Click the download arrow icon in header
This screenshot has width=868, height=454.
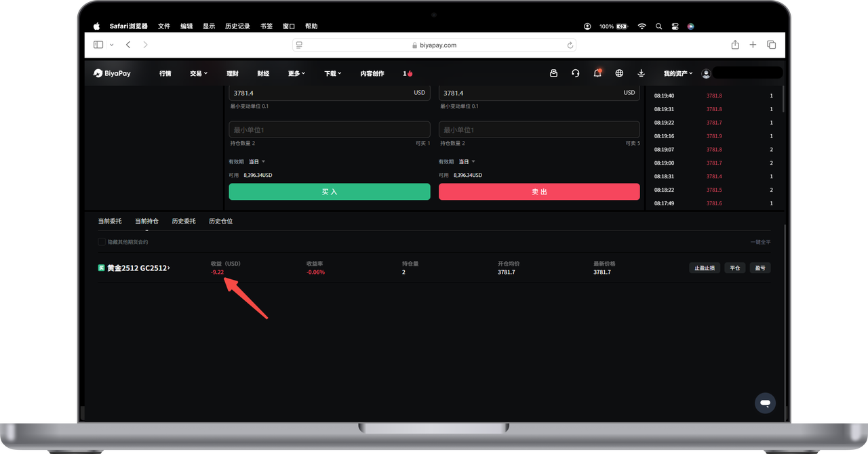click(x=641, y=73)
